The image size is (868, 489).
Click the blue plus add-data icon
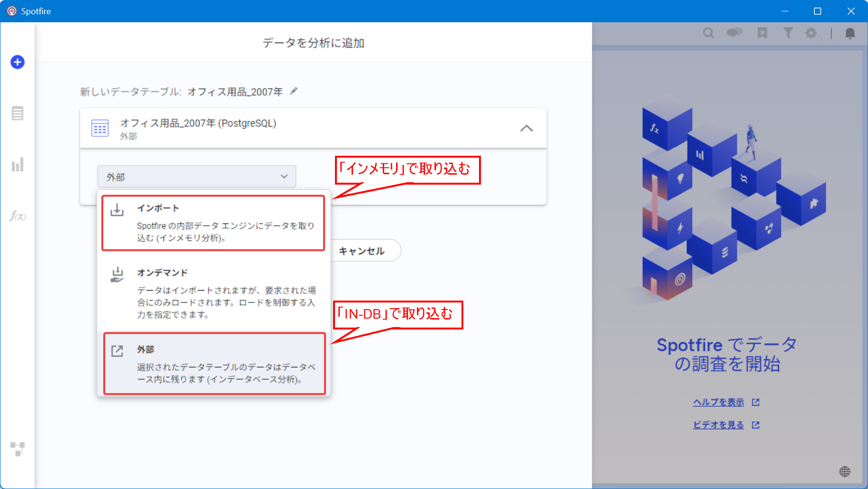tap(18, 62)
